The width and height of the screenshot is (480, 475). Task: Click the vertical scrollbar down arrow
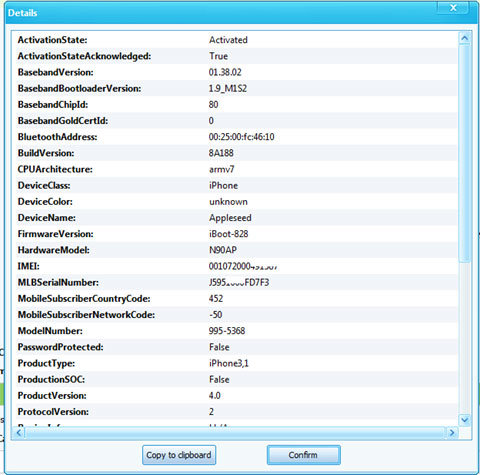coord(464,420)
